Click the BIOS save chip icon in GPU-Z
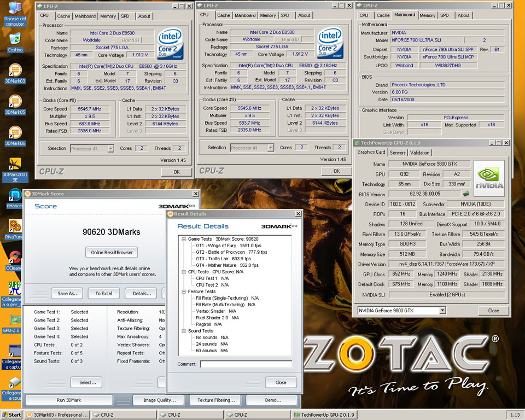Screen dimensions: 525x420 [x=466, y=194]
